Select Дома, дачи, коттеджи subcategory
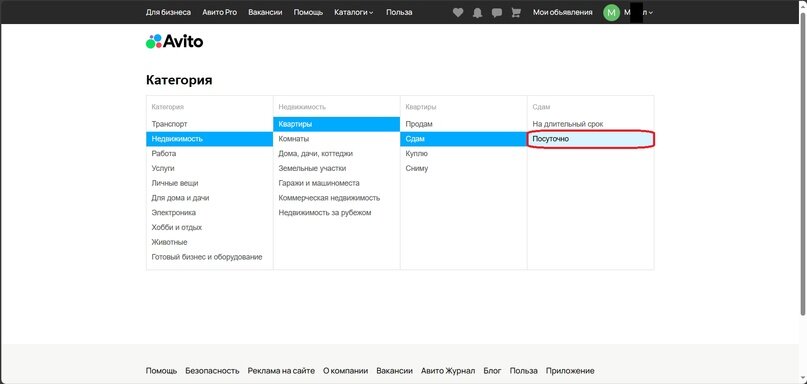 pos(337,153)
